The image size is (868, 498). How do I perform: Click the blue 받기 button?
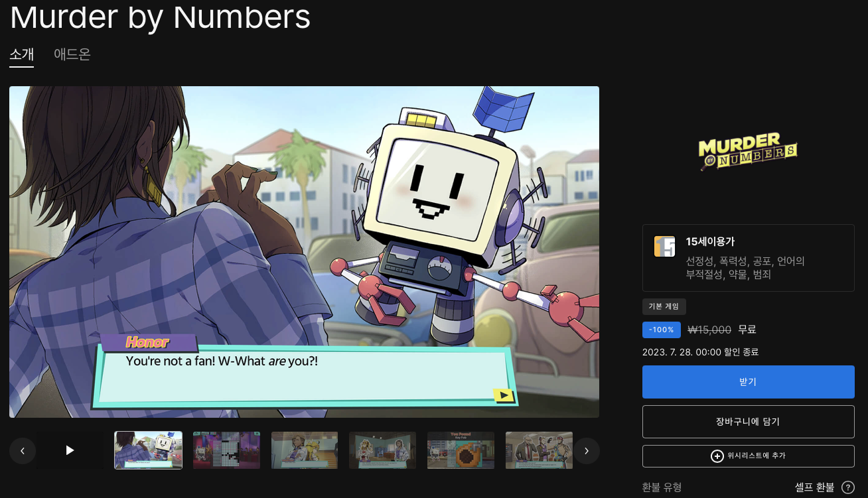click(x=749, y=382)
